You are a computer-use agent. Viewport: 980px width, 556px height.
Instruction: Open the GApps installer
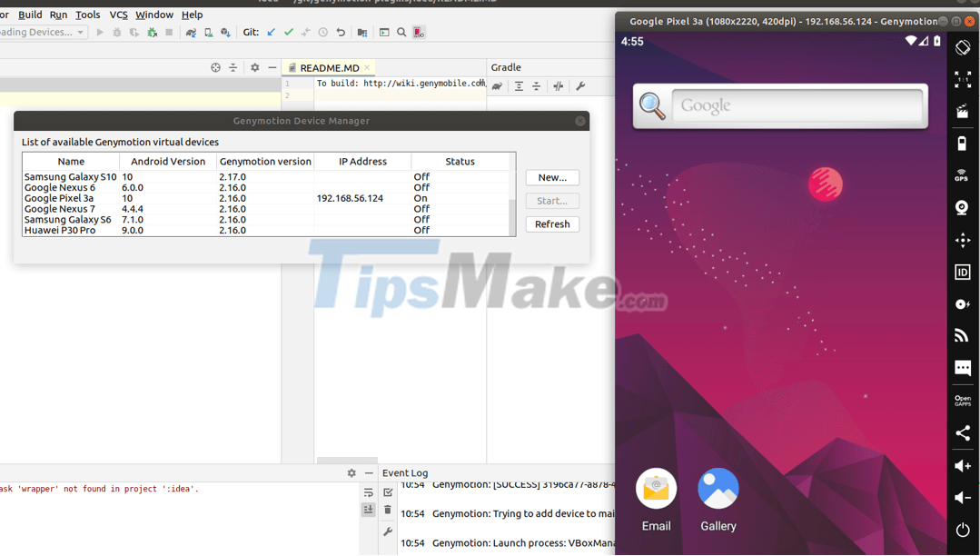tap(963, 400)
